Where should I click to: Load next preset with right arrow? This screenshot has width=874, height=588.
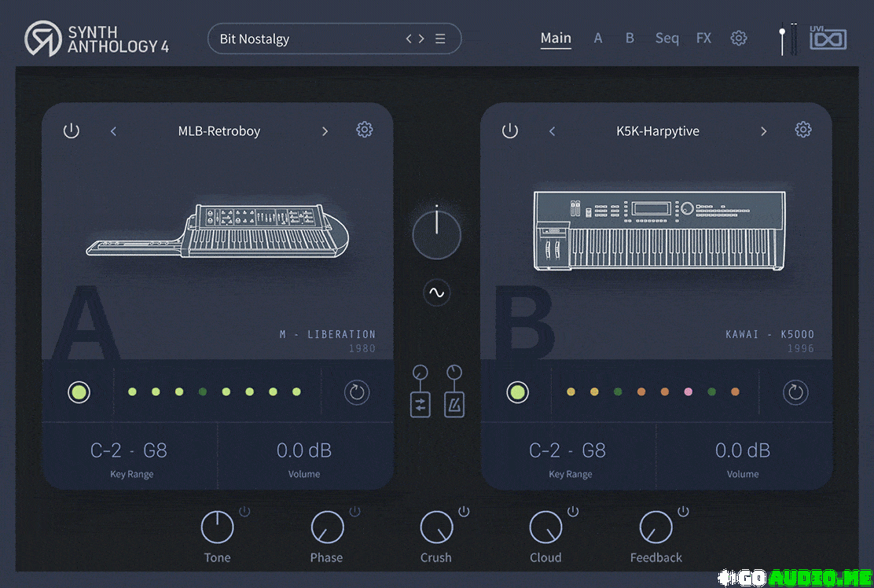(x=421, y=39)
